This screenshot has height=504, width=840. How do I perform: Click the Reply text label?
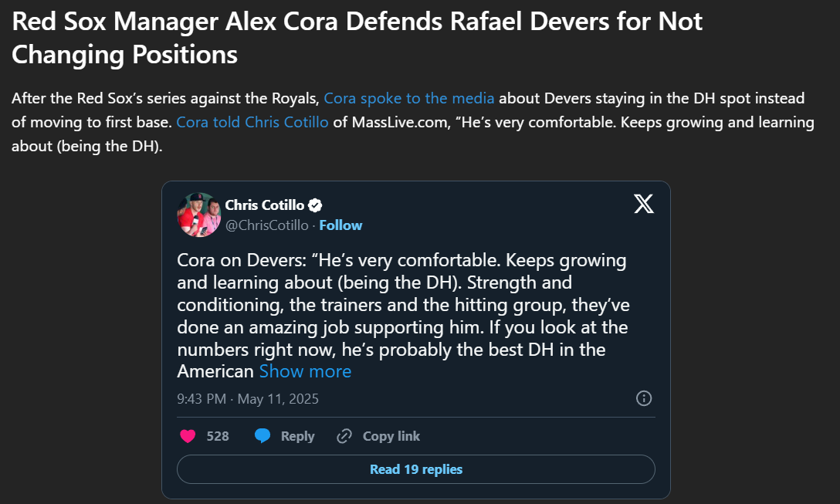coord(297,436)
